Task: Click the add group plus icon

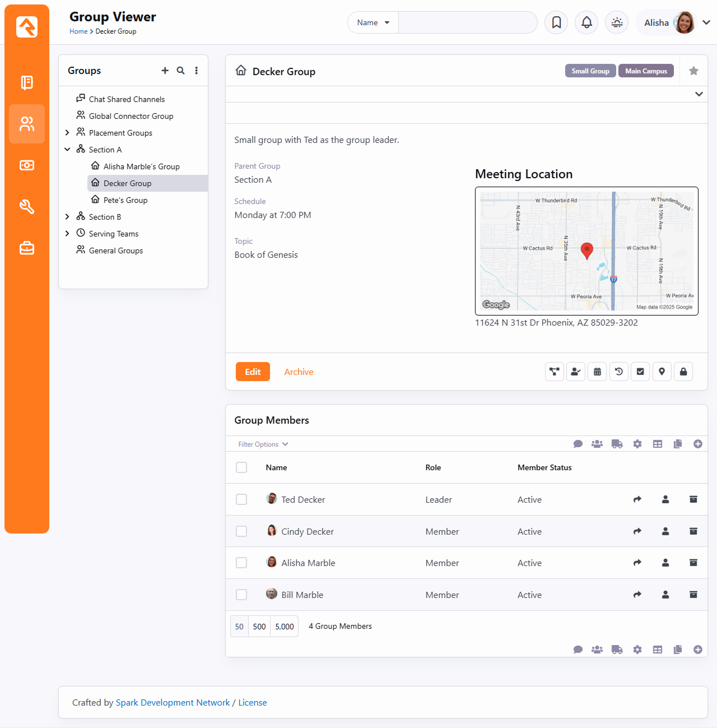Action: pyautogui.click(x=165, y=71)
